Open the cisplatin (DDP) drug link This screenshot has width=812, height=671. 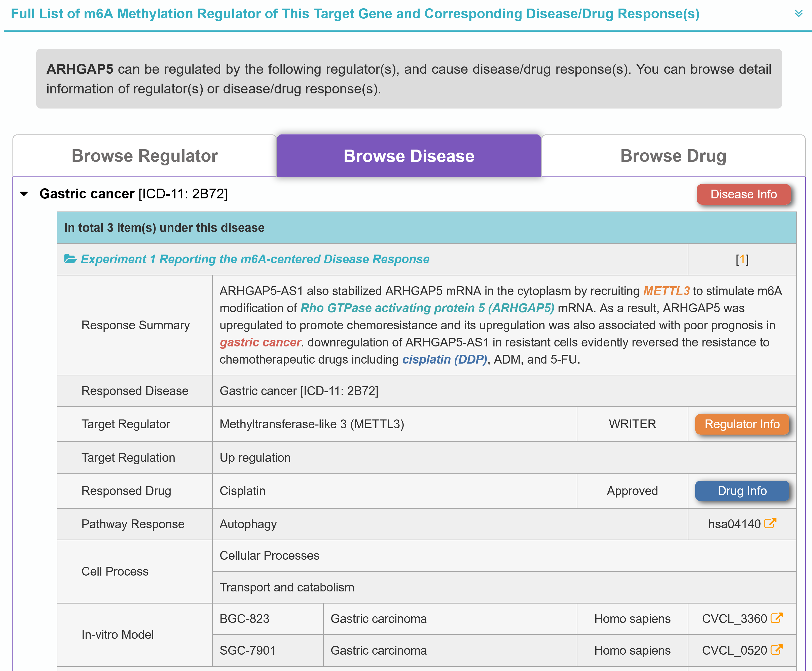pos(444,360)
